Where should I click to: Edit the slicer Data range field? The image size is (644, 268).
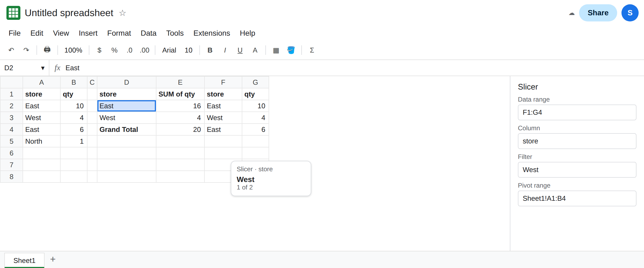coord(577,112)
